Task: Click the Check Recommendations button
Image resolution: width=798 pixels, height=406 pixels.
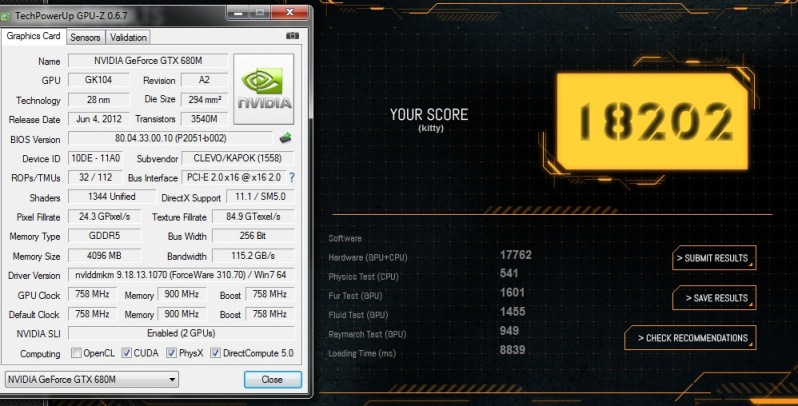Action: pos(690,338)
